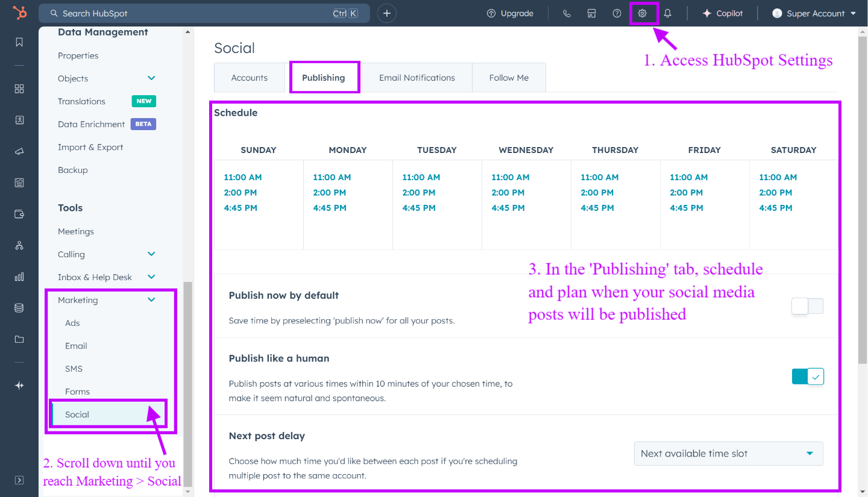Open the Settings gear icon
Image resolution: width=868 pixels, height=497 pixels.
pyautogui.click(x=643, y=13)
